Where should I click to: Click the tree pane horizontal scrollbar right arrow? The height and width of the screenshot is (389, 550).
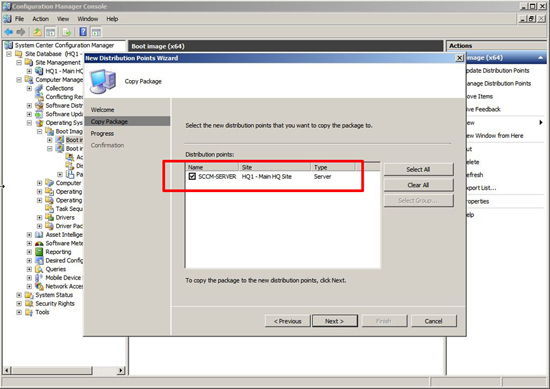[x=121, y=370]
